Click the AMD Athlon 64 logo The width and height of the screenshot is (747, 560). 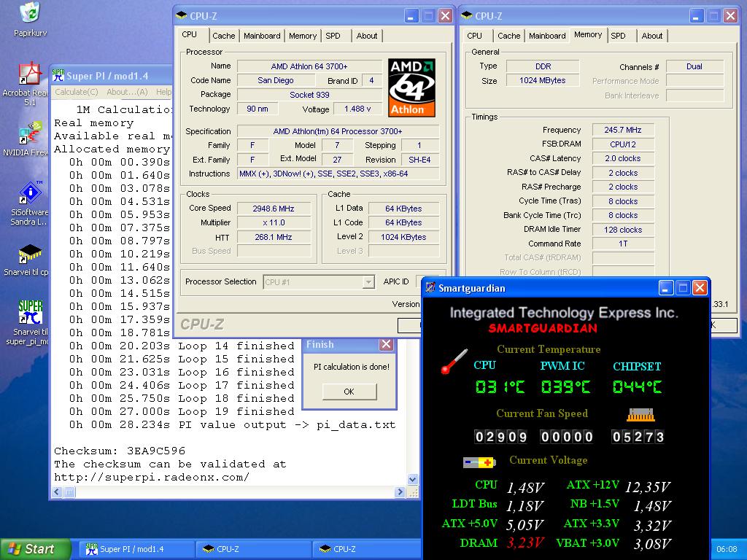(411, 87)
